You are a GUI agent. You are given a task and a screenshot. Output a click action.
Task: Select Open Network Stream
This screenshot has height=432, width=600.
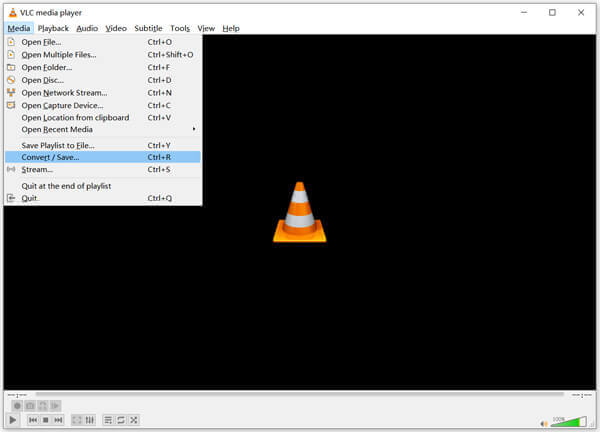click(103, 93)
